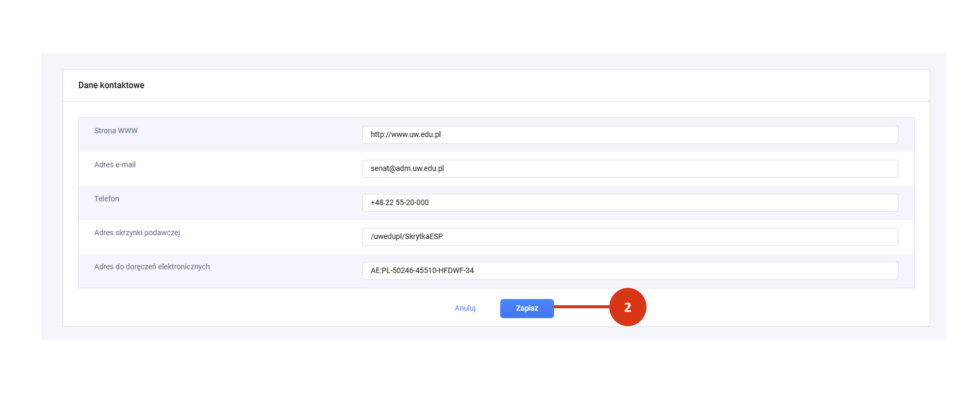Image resolution: width=980 pixels, height=417 pixels.
Task: Click the AE:PL-50246-45510-HFDWF-34 value text
Action: click(x=422, y=271)
